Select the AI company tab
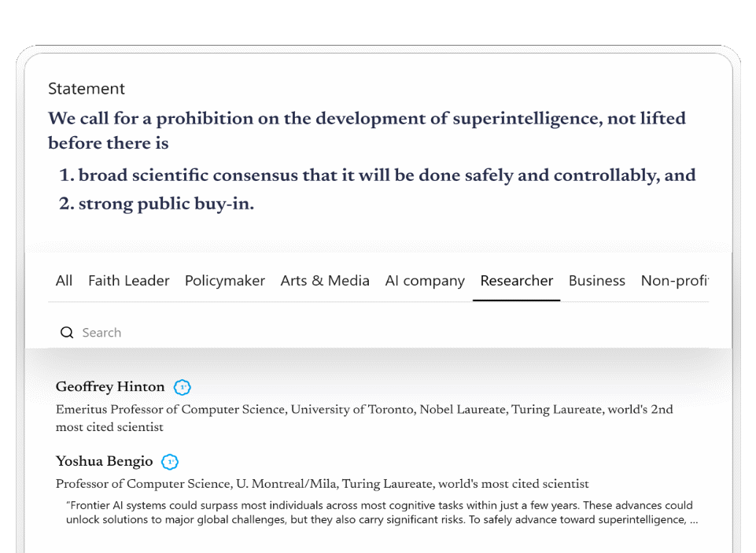This screenshot has width=756, height=553. (x=425, y=281)
